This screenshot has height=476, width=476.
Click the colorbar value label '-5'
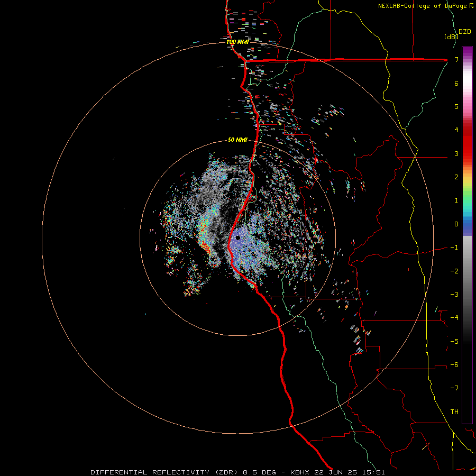pos(454,342)
